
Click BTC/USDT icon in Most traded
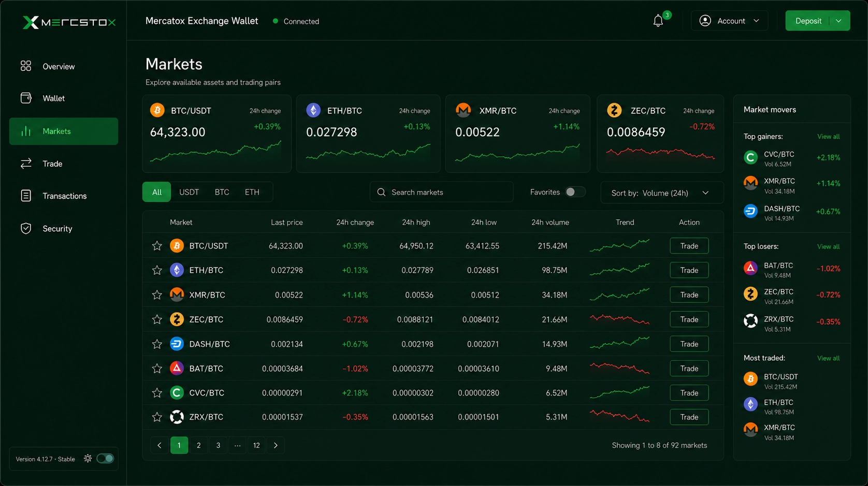click(750, 379)
